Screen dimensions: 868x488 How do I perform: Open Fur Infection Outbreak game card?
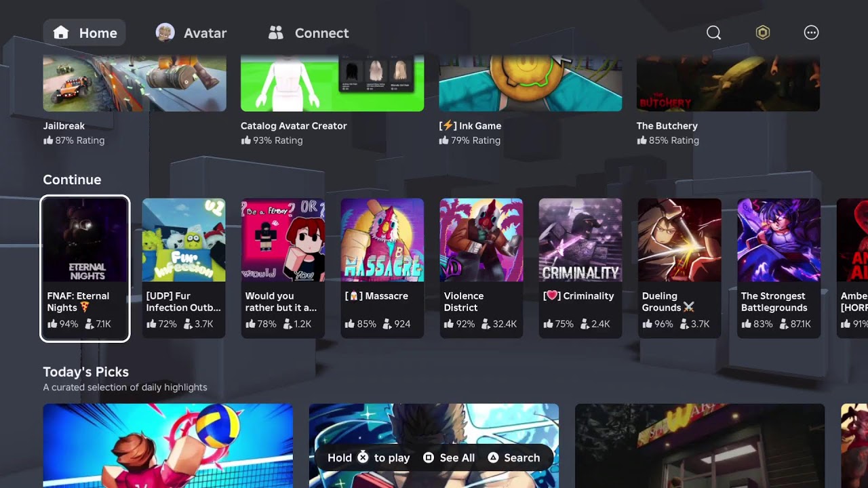point(184,268)
